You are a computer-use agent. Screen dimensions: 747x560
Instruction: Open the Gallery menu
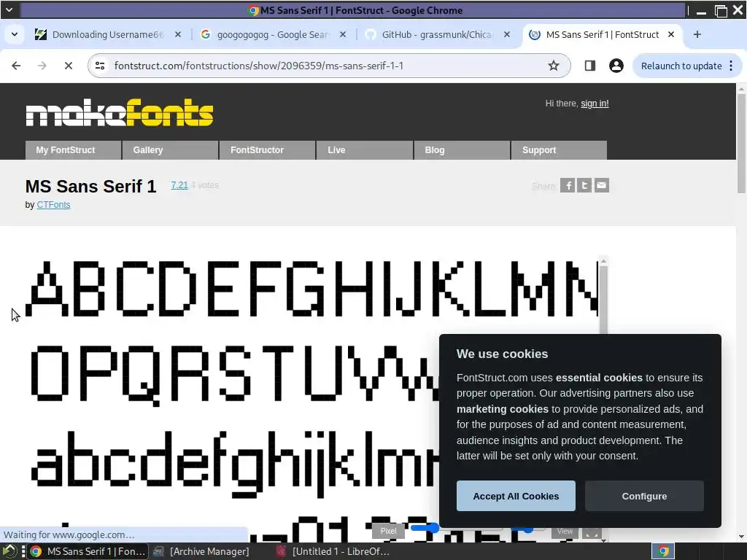point(170,150)
